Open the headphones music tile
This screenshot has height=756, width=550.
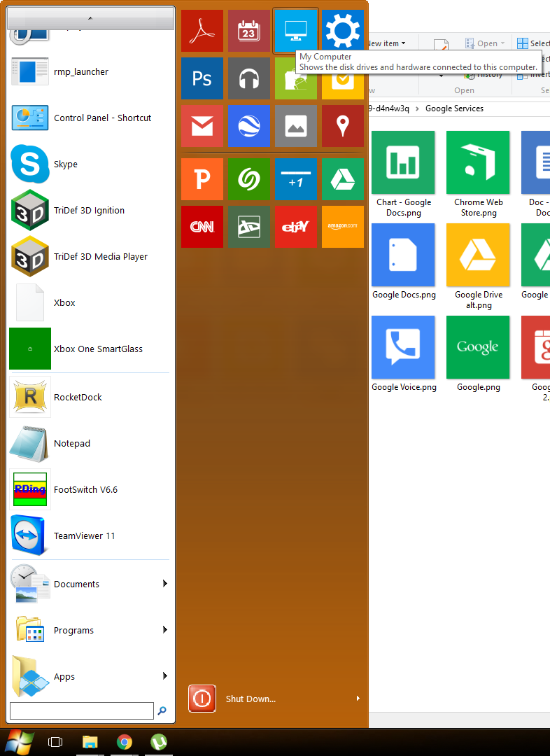click(248, 78)
